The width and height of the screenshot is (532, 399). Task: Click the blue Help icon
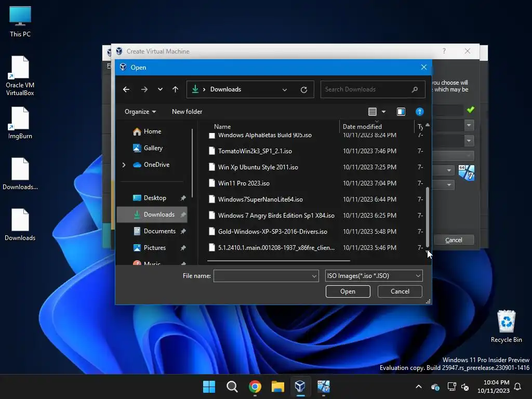(419, 112)
